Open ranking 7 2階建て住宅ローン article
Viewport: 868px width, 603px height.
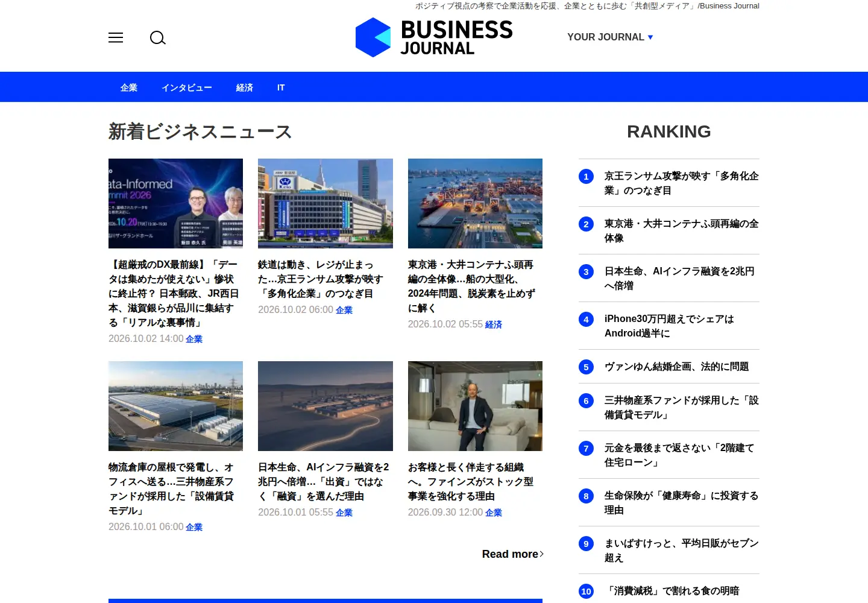tap(669, 455)
